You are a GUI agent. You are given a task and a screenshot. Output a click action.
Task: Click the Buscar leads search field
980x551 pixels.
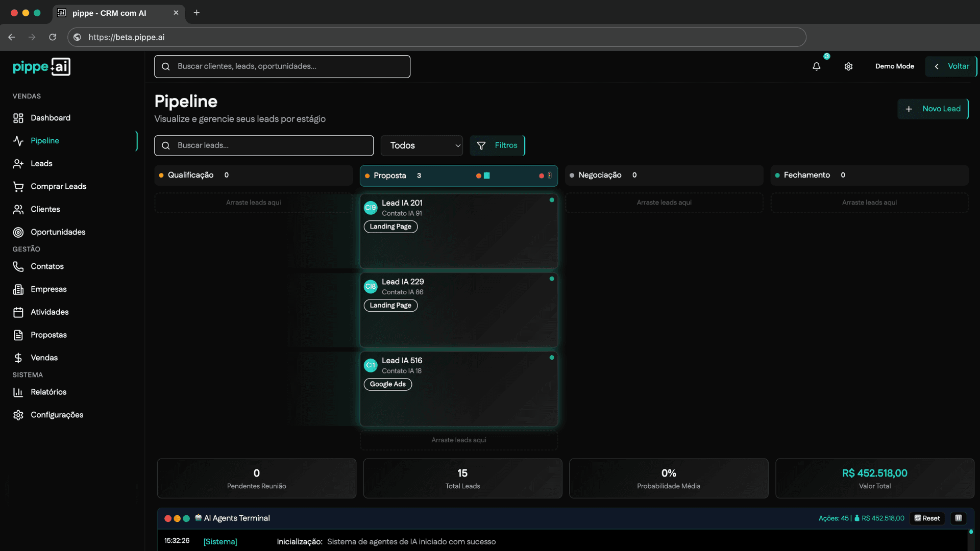coord(264,145)
